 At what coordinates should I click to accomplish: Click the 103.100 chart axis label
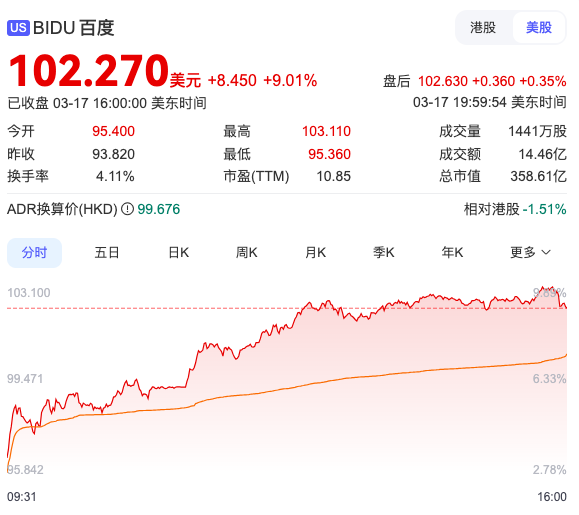coord(29,293)
